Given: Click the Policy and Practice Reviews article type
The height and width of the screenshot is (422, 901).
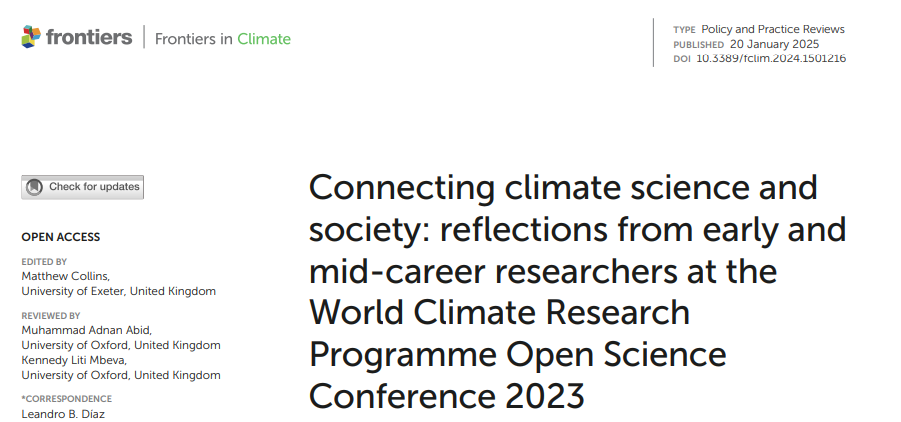Looking at the screenshot, I should tap(773, 29).
